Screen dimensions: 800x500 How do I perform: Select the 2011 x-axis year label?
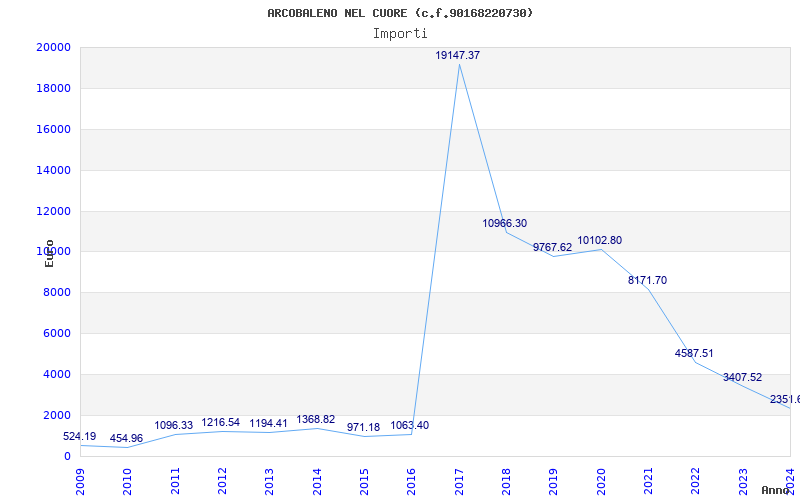click(x=175, y=482)
